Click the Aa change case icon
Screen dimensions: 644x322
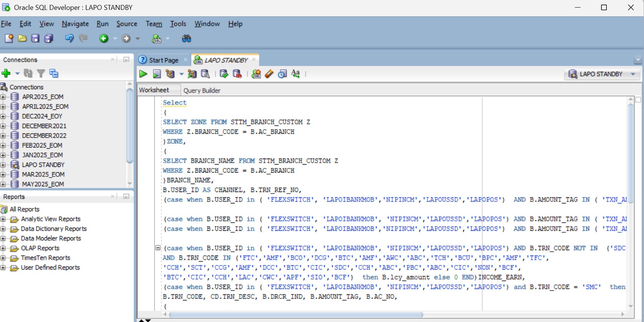click(x=295, y=74)
